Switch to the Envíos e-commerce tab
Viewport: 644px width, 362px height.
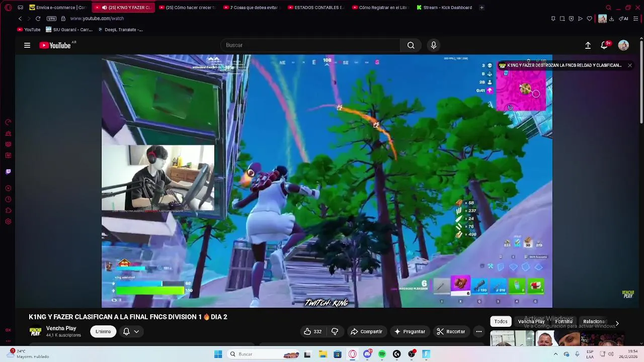click(x=58, y=8)
